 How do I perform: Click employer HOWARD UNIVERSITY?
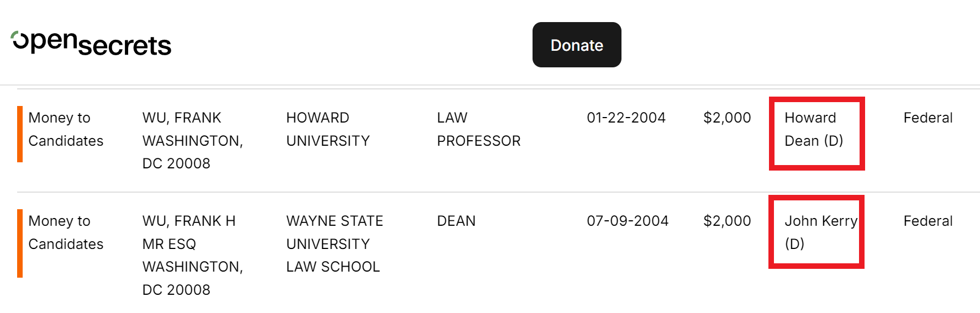click(328, 129)
